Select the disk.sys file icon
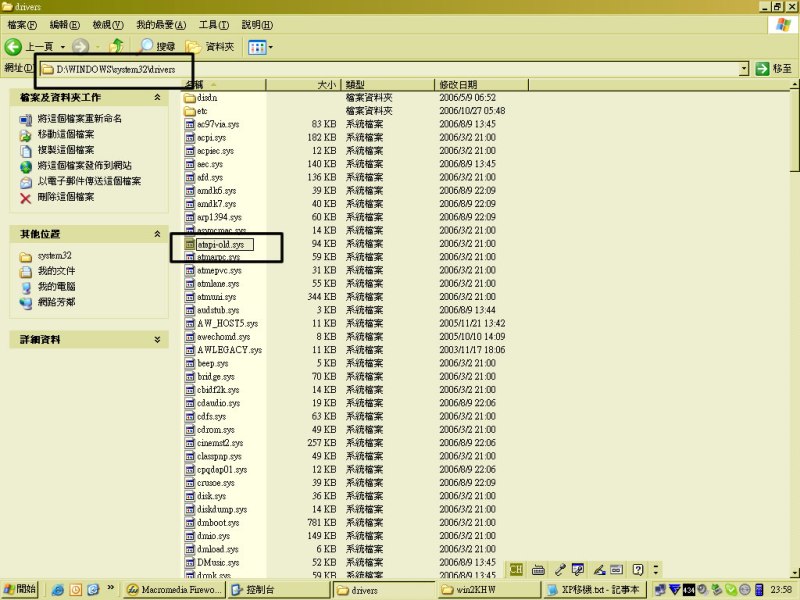This screenshot has width=800, height=600. [190, 495]
